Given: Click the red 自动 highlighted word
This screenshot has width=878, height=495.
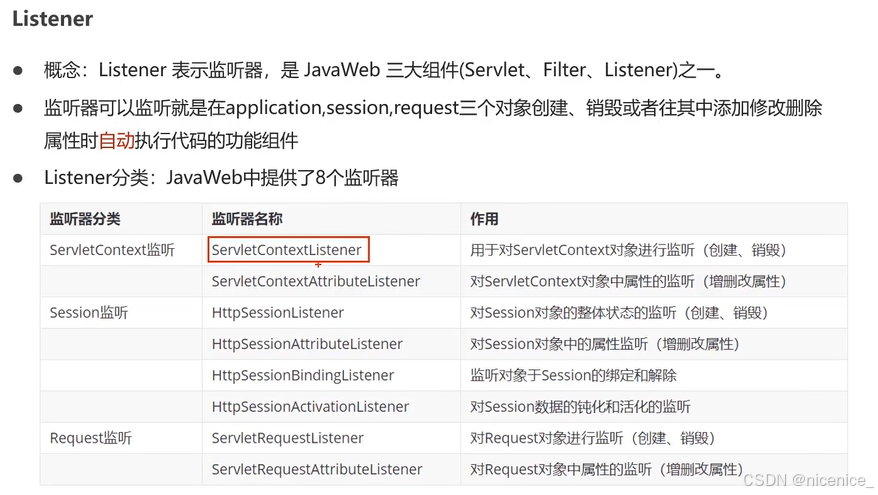Looking at the screenshot, I should [116, 141].
